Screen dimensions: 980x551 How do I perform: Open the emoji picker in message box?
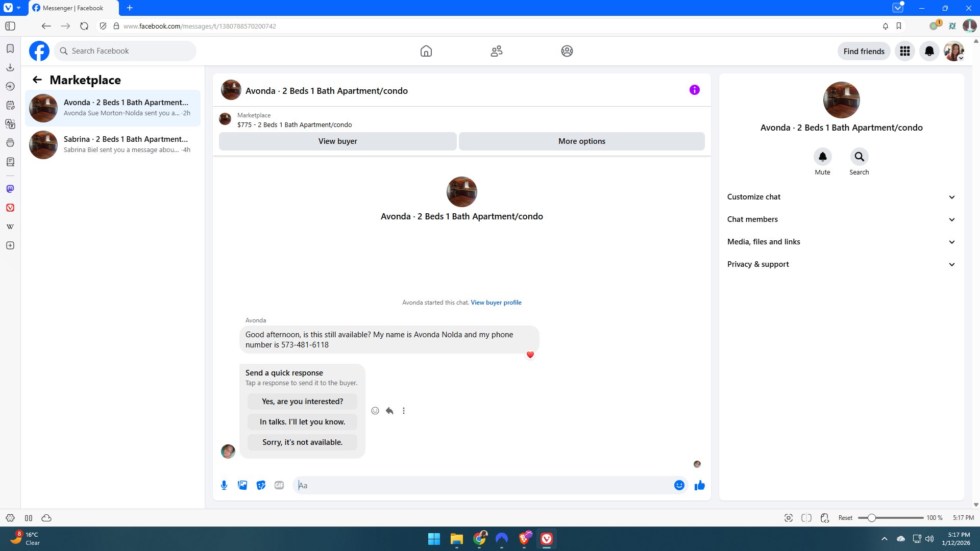point(679,485)
